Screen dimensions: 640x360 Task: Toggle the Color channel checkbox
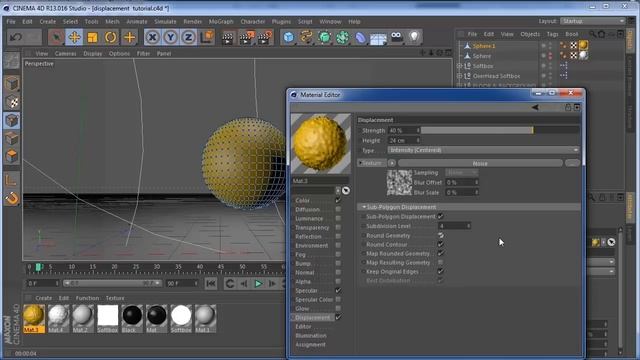[338, 200]
